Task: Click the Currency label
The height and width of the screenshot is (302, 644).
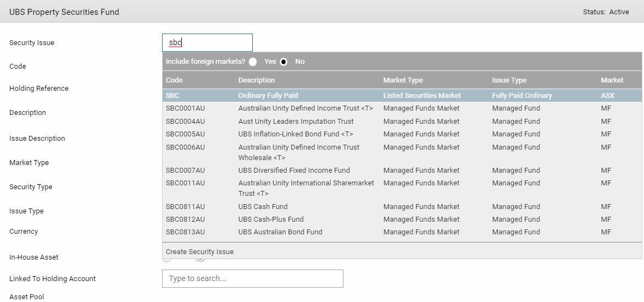Action: pos(24,231)
